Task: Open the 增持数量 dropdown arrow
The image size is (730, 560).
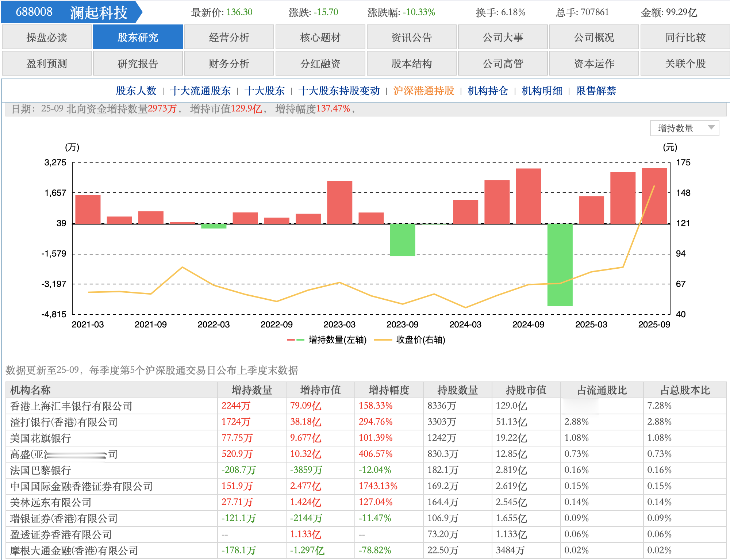Action: click(x=711, y=128)
